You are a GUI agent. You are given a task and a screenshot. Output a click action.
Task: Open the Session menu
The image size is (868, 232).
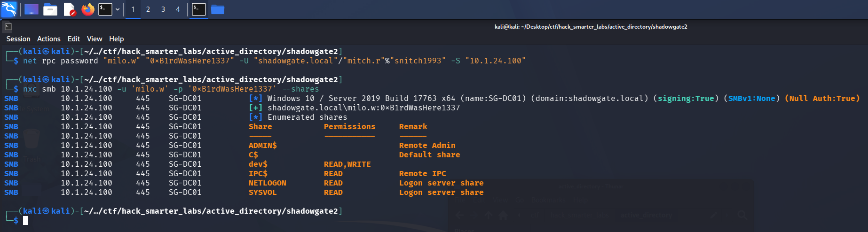click(x=18, y=39)
